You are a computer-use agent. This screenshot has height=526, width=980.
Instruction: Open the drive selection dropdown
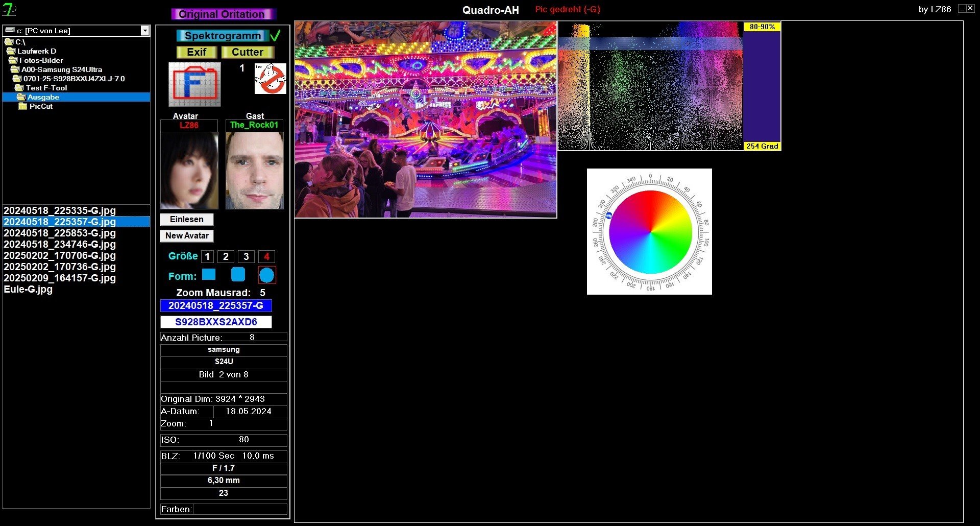[145, 31]
